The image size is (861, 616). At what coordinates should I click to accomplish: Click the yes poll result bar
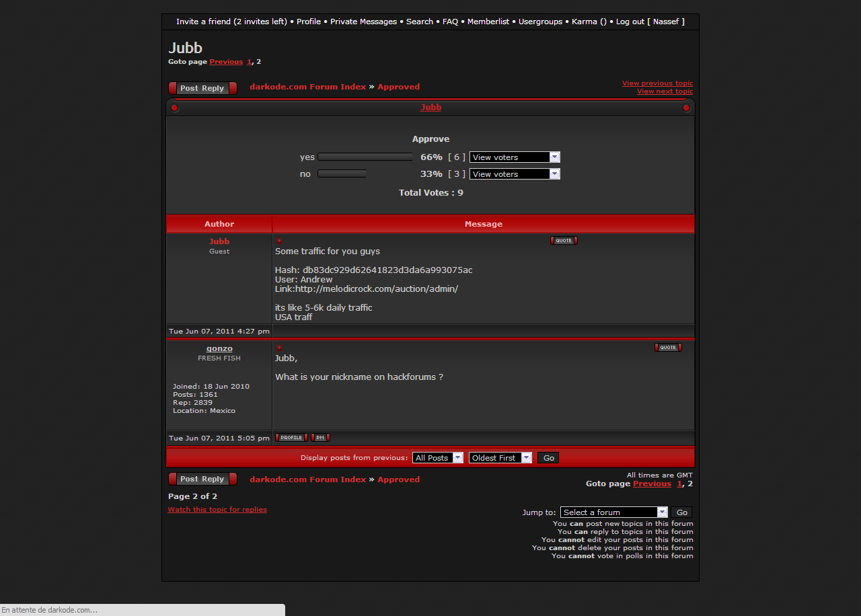[x=365, y=157]
